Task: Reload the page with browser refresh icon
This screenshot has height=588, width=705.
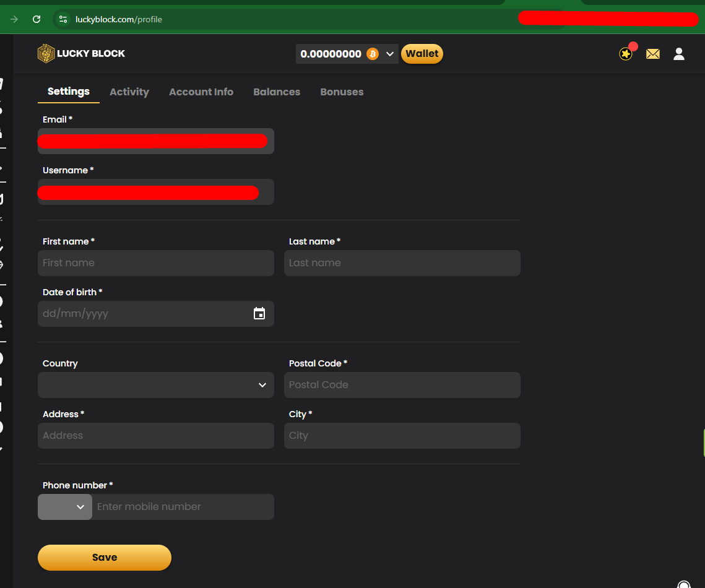Action: 37,19
